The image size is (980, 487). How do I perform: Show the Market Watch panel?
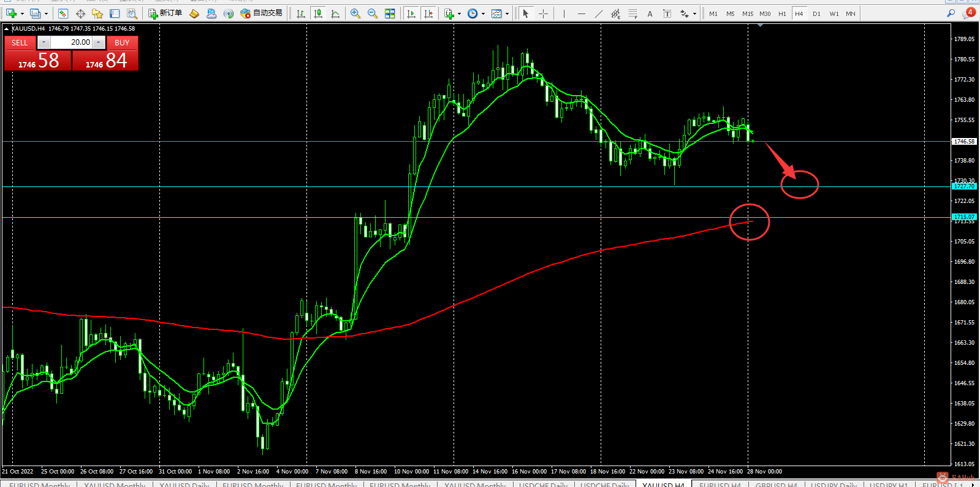(x=63, y=13)
